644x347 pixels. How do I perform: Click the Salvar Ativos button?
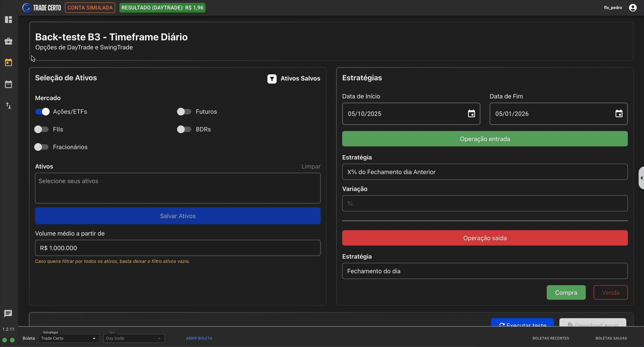click(177, 216)
